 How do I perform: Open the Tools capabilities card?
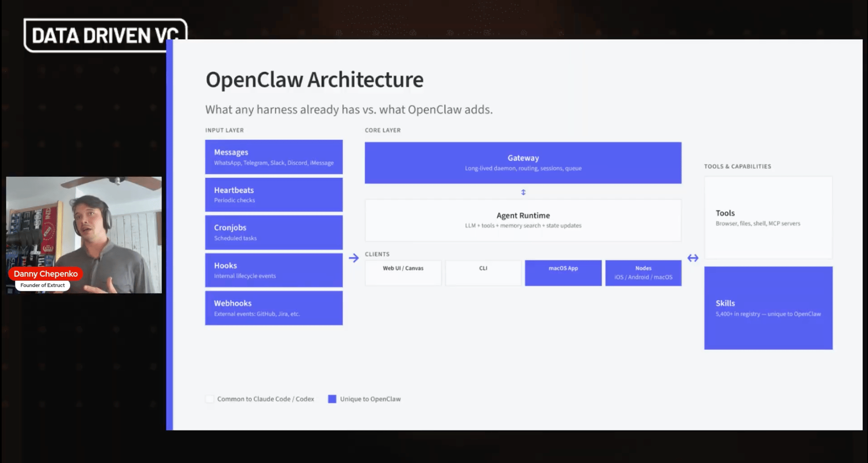(x=768, y=218)
